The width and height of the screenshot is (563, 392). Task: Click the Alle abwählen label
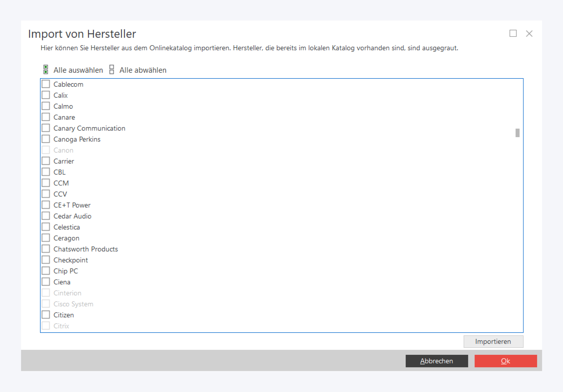(x=143, y=70)
